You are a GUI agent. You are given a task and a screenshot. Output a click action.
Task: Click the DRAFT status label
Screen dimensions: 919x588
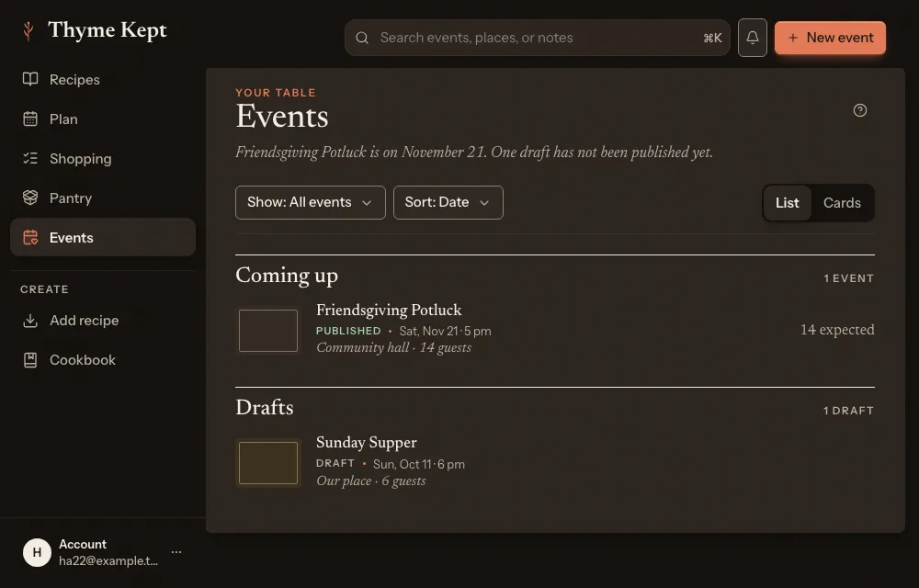[x=335, y=463]
